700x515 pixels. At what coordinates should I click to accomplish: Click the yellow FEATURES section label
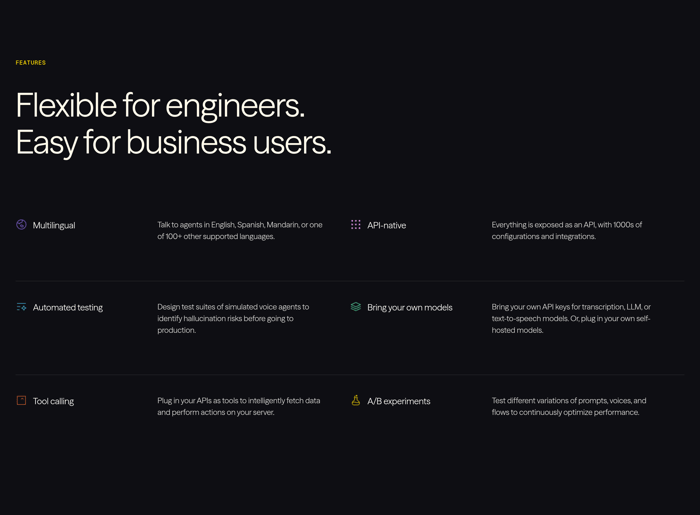pyautogui.click(x=31, y=63)
